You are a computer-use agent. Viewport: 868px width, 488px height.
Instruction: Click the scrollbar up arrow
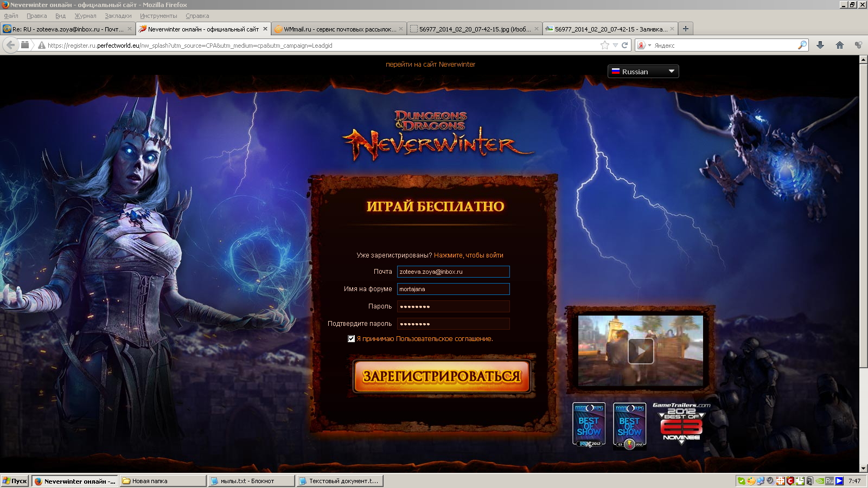click(x=863, y=60)
